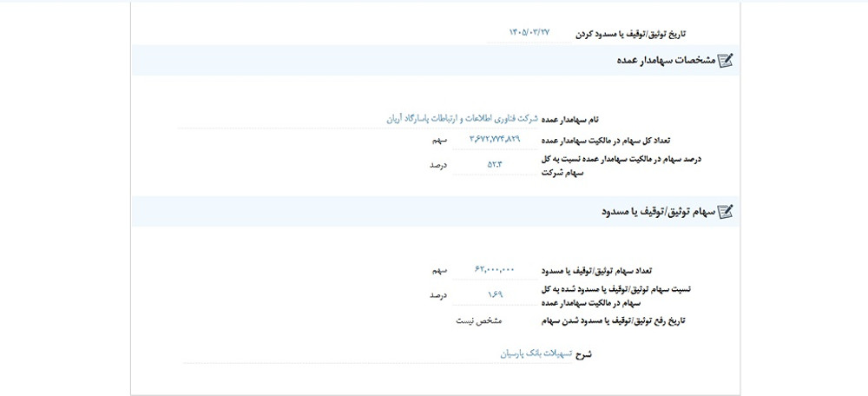Click the edit icon beside سهام توثیق/توقیف یا مسدود
Image resolution: width=868 pixels, height=396 pixels.
click(x=725, y=211)
